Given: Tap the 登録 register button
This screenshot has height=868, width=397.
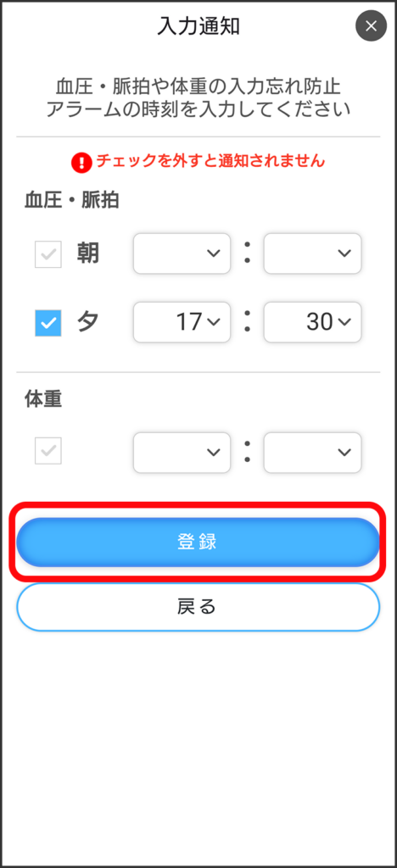Looking at the screenshot, I should click(198, 542).
